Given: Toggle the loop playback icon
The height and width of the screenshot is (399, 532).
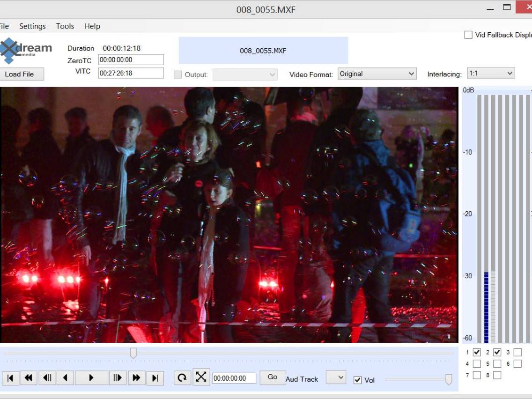Looking at the screenshot, I should click(x=182, y=377).
